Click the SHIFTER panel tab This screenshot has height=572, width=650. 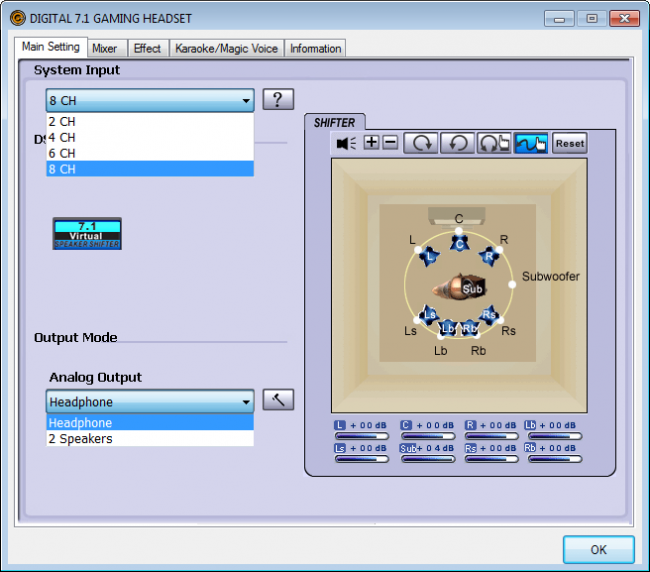[x=335, y=122]
